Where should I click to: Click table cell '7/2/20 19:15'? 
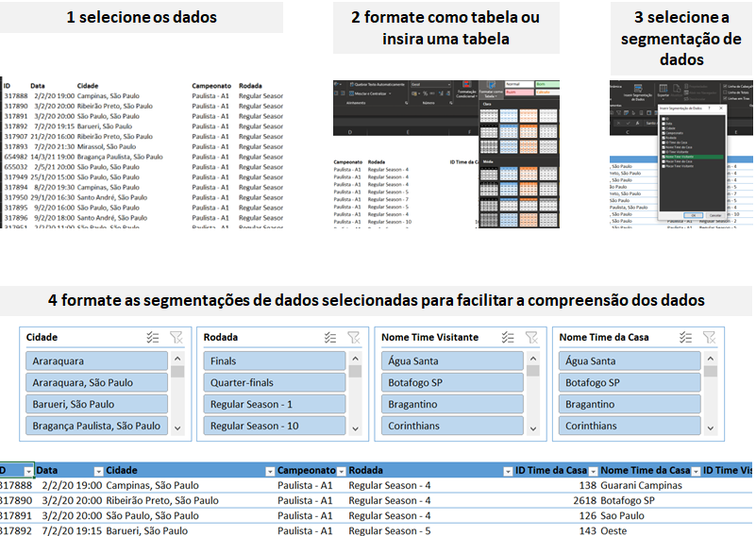pos(72,530)
